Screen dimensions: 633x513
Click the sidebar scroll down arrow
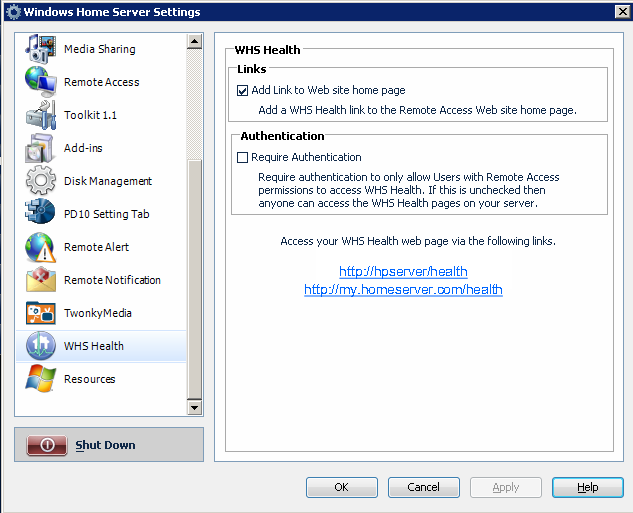tap(195, 408)
